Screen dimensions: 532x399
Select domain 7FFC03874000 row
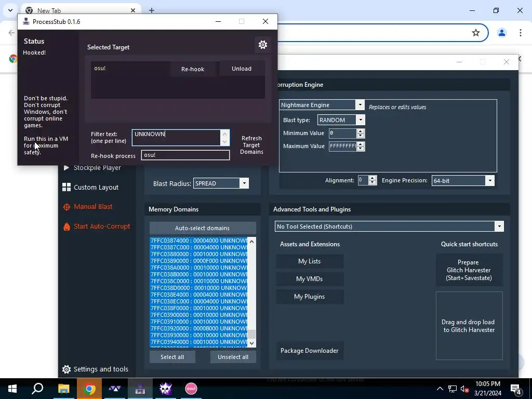pyautogui.click(x=199, y=241)
